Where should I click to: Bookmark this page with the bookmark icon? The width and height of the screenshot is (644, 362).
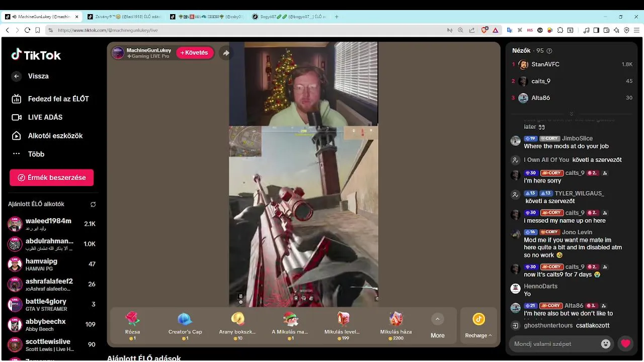[38, 30]
